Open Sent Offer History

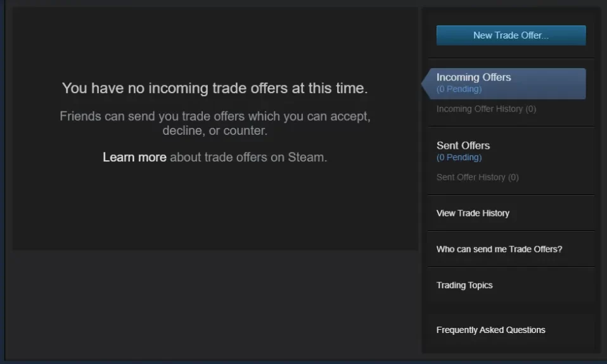477,177
